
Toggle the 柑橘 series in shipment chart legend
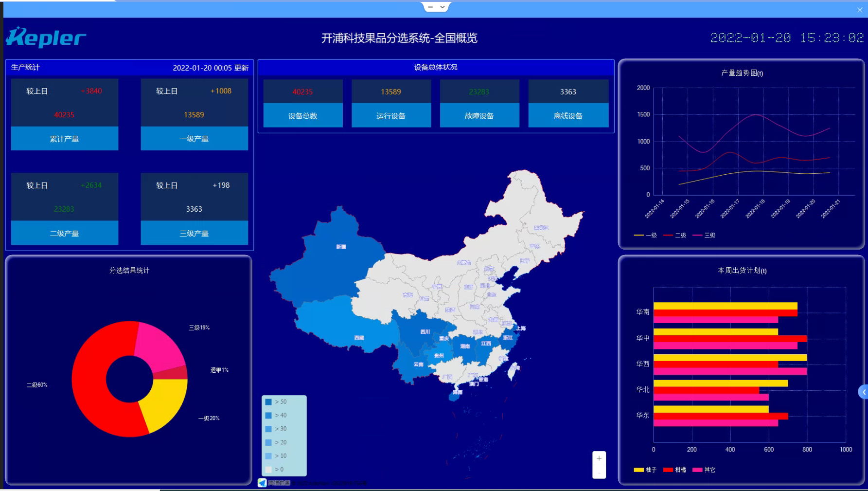tap(676, 470)
